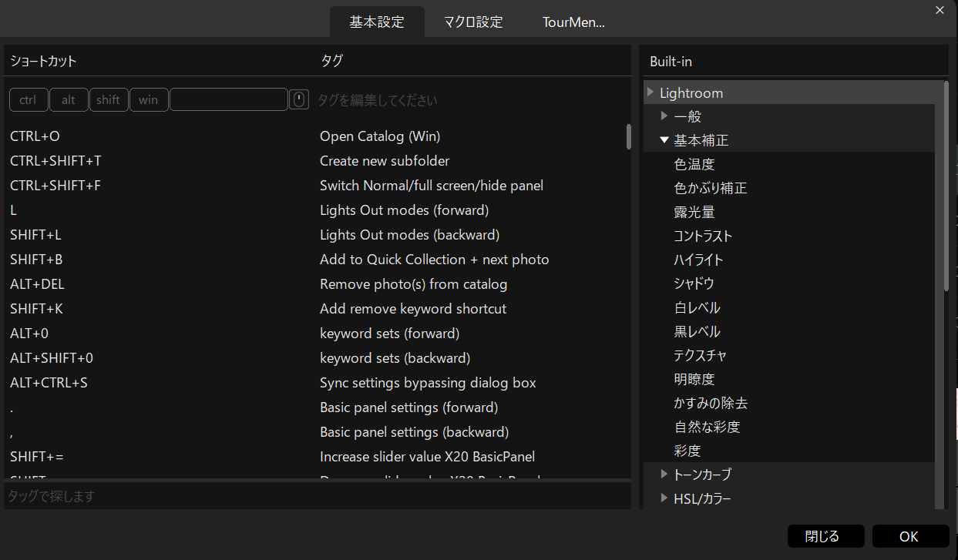Select Basic panel settings (backward) tag
The image size is (958, 560).
(415, 432)
